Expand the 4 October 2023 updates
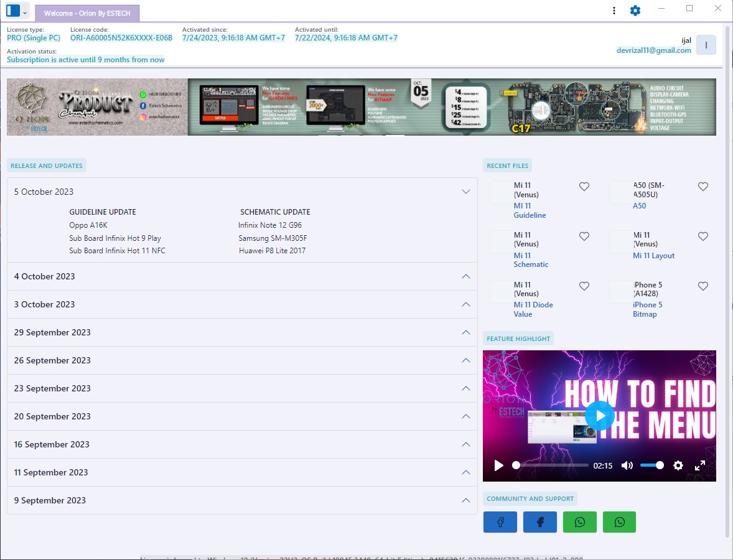Image resolution: width=733 pixels, height=560 pixels. [466, 276]
